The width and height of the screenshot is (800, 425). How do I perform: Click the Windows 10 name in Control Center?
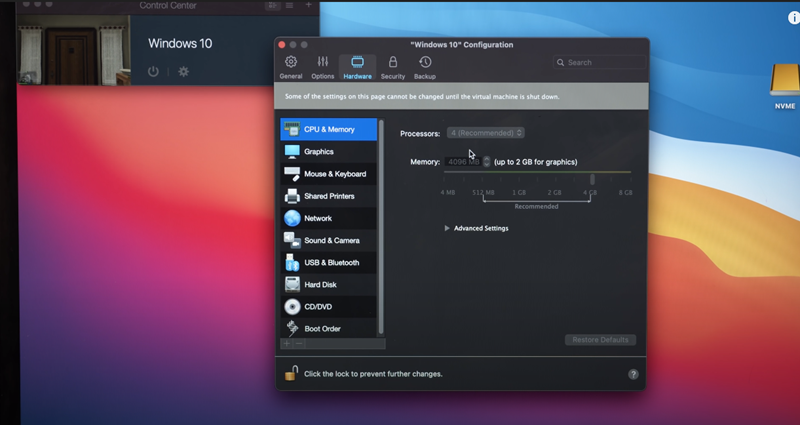pos(180,43)
